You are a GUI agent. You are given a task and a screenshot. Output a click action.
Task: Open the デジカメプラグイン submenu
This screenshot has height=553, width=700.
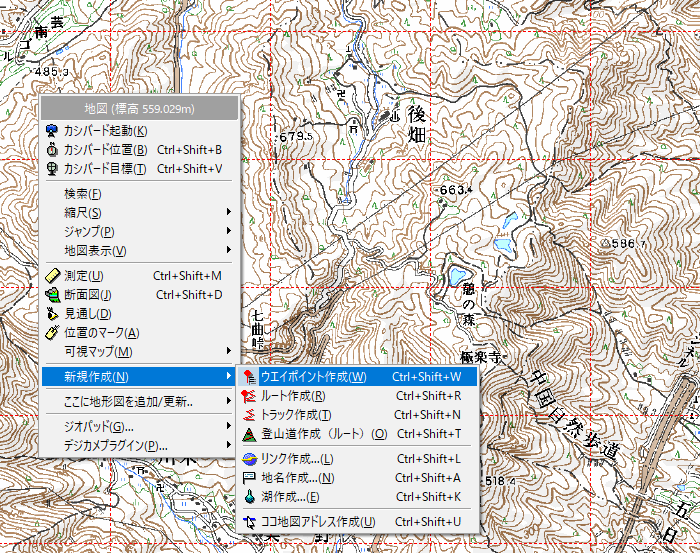click(x=116, y=446)
